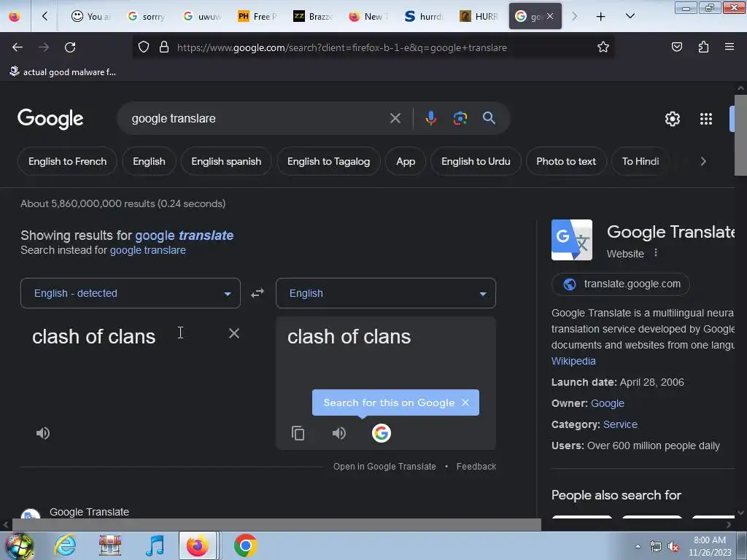Select the English to Urdu chip
The height and width of the screenshot is (560, 747).
476,161
